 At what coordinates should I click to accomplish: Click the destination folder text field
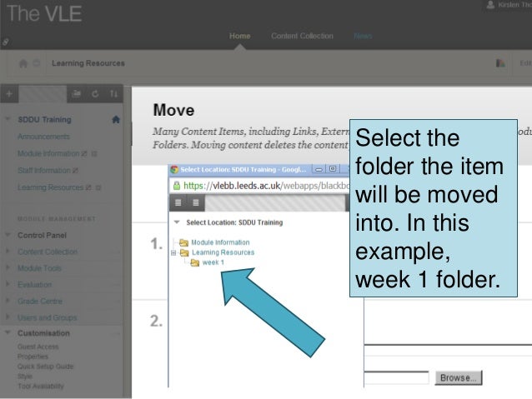point(396,377)
